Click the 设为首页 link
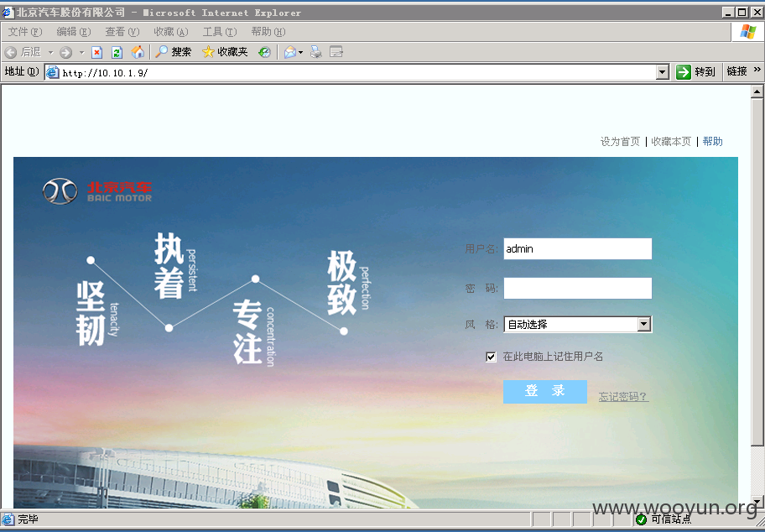The width and height of the screenshot is (765, 532). pos(620,142)
